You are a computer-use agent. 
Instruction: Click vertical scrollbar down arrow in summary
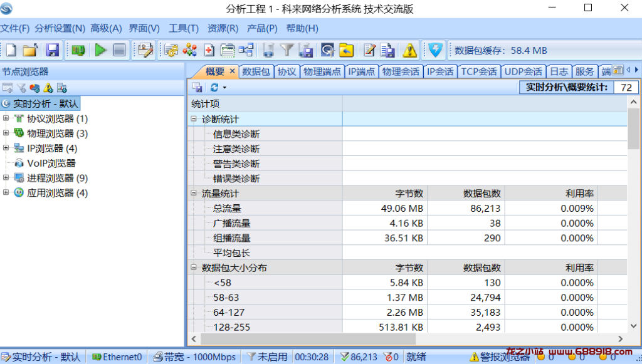pyautogui.click(x=633, y=326)
